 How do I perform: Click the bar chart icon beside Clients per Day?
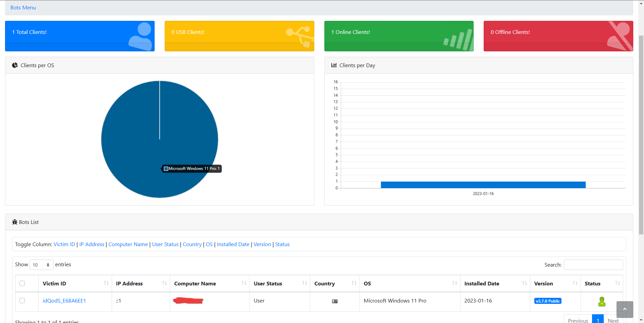click(334, 65)
